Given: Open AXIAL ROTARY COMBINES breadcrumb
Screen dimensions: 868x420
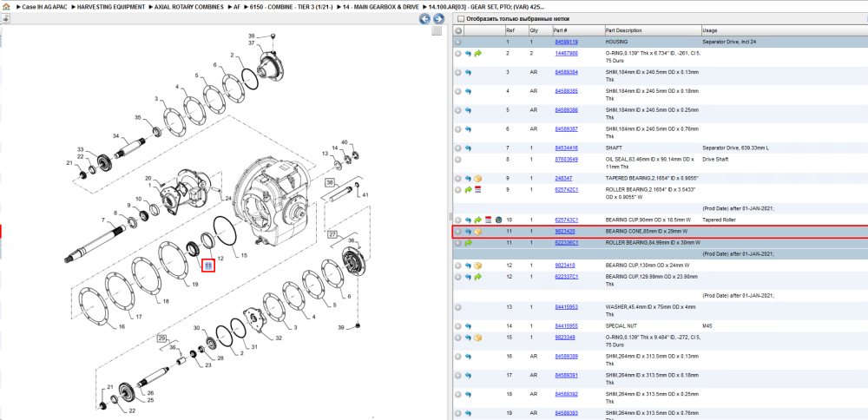Looking at the screenshot, I should pyautogui.click(x=190, y=8).
